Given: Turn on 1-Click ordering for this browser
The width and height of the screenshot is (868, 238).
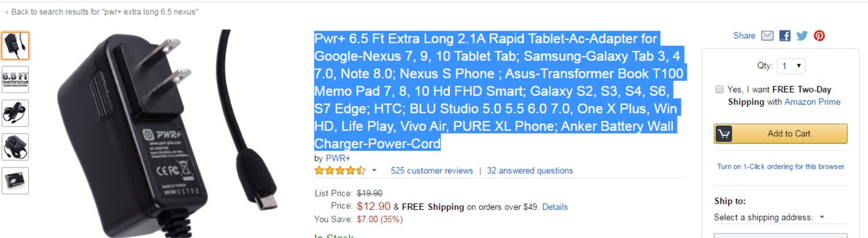Looking at the screenshot, I should coord(780,166).
